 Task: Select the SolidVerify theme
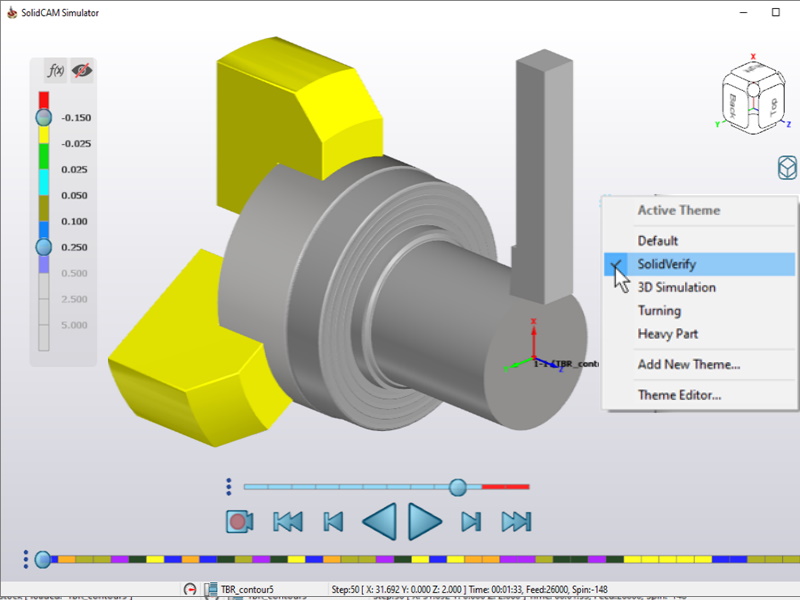tap(666, 264)
